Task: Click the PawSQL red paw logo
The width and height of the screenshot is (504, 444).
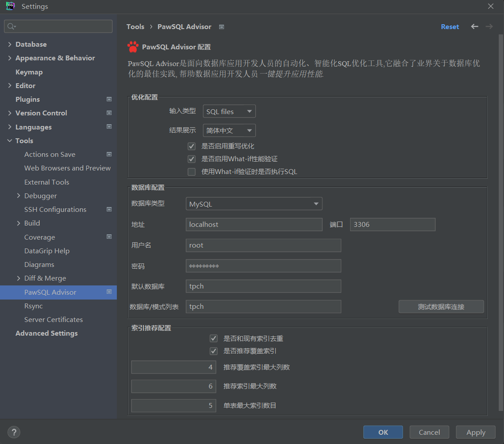Action: [x=133, y=47]
